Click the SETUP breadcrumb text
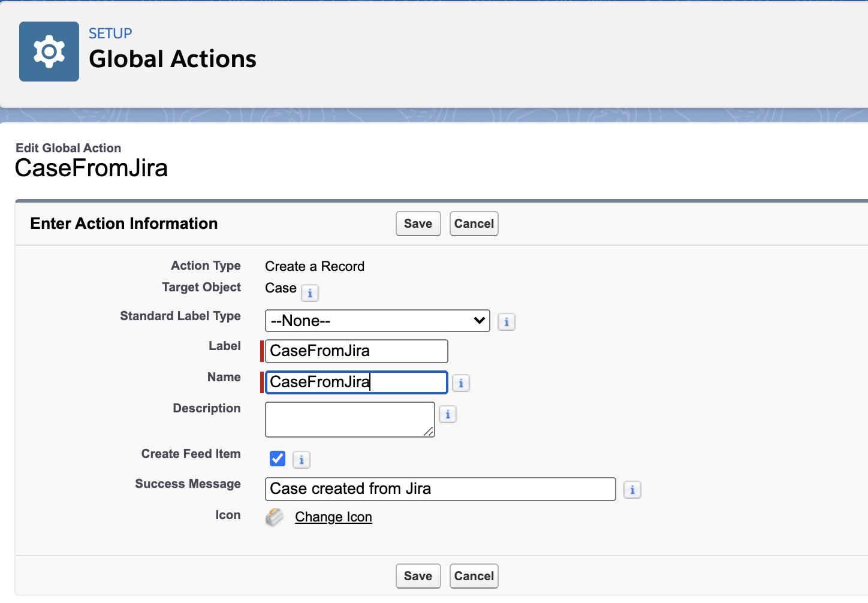Viewport: 868px width, 603px height. [110, 34]
